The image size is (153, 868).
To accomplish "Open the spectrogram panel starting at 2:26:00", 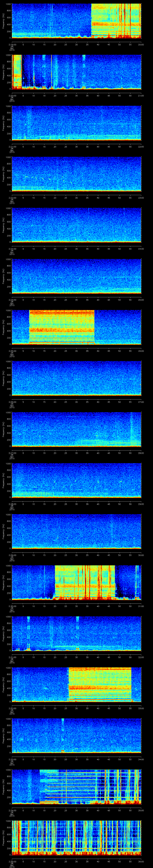I will coord(77,378).
